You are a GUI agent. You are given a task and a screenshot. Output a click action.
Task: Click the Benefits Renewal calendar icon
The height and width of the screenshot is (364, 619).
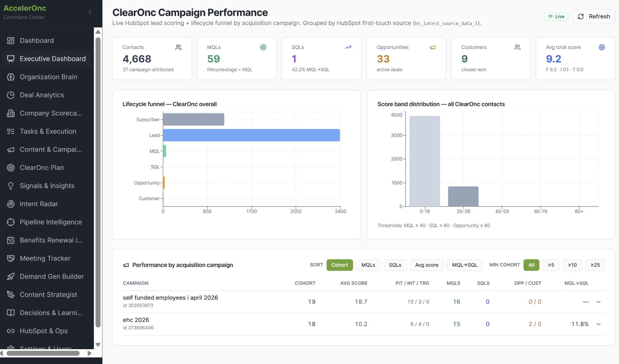[x=11, y=240]
